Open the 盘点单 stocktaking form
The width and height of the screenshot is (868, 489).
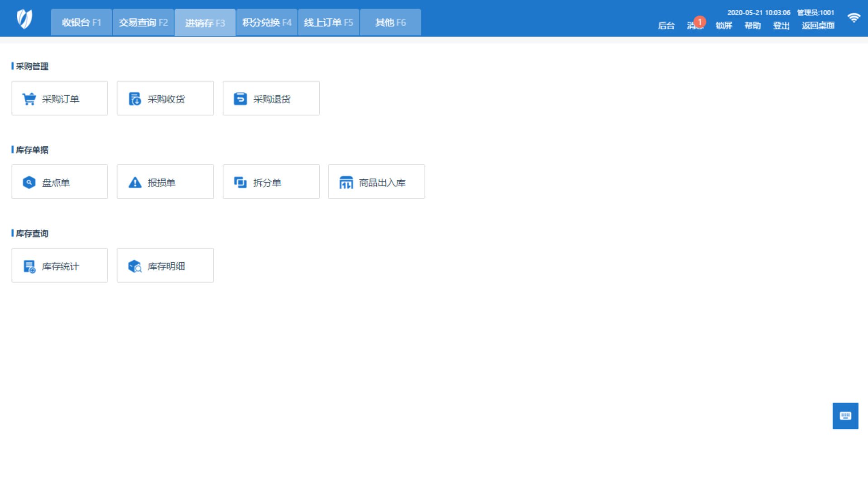(59, 182)
